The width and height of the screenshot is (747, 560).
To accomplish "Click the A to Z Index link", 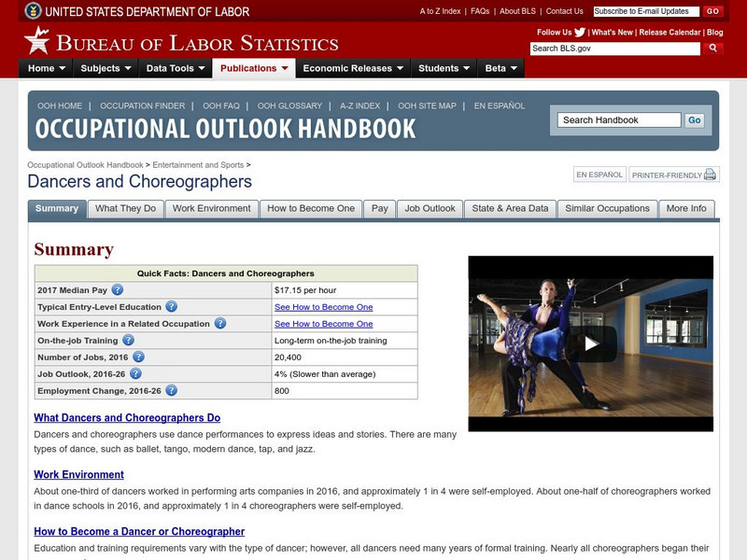I will point(440,11).
